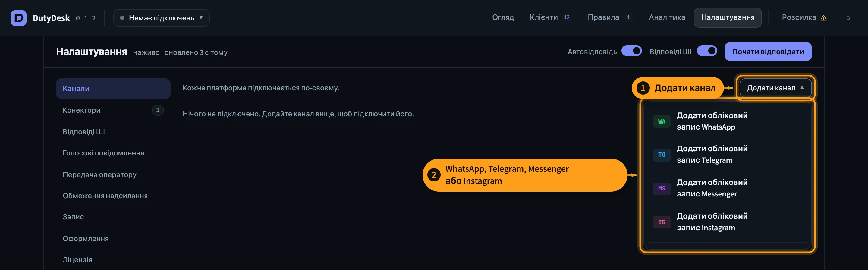
Task: Open Конектори settings section
Action: [113, 110]
